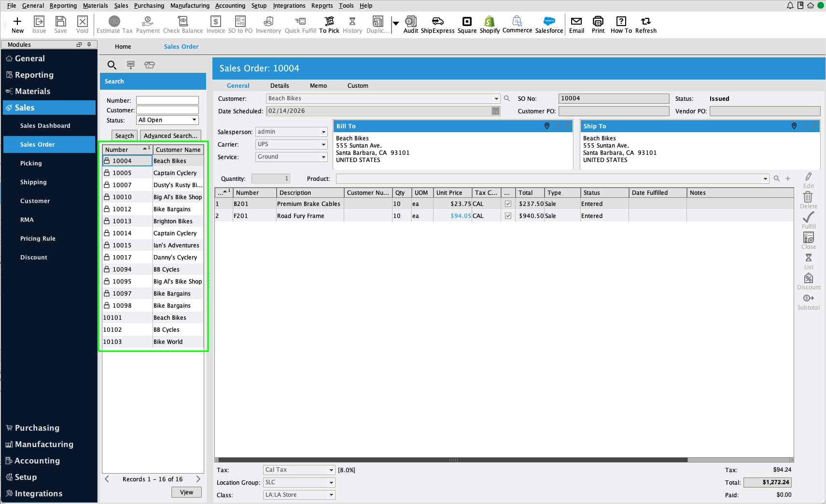Open the calendar picker for Date Scheduled

(495, 111)
